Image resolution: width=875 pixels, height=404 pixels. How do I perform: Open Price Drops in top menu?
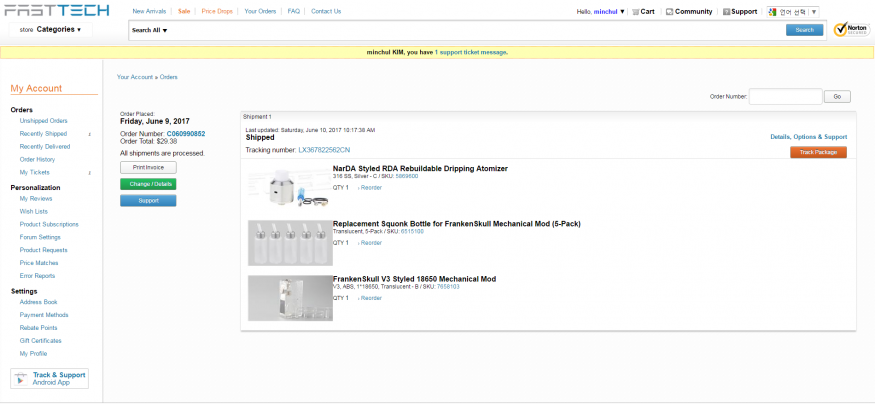pyautogui.click(x=217, y=11)
